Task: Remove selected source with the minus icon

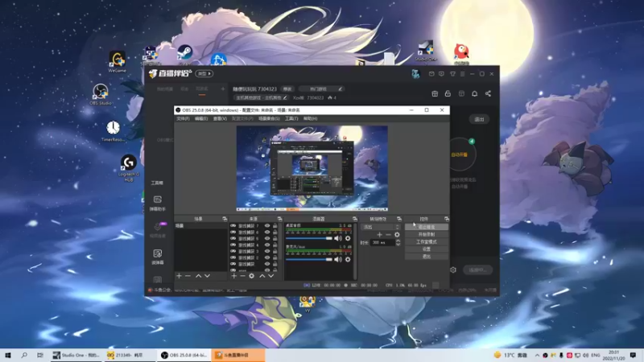Action: 242,276
